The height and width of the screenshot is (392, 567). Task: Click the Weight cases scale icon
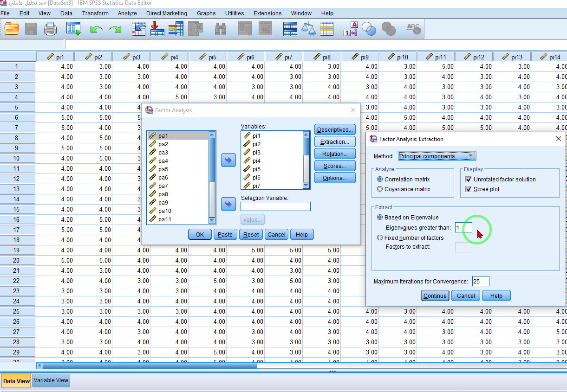(308, 29)
